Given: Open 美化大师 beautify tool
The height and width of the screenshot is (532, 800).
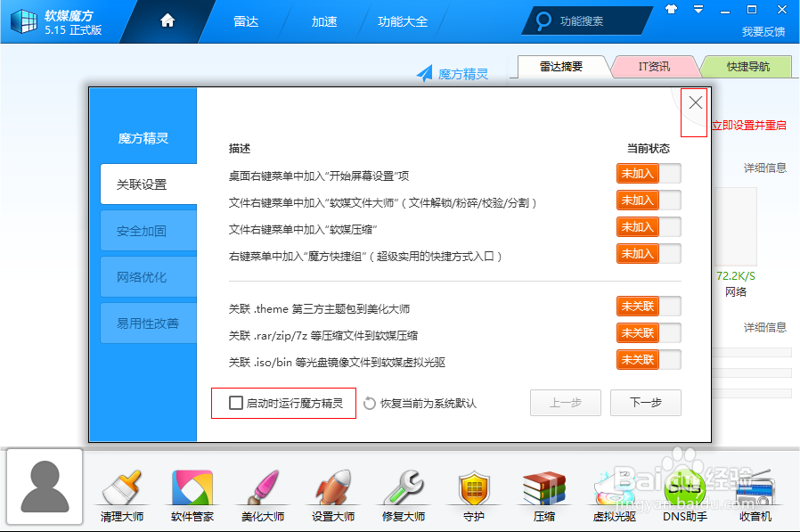Looking at the screenshot, I should [x=262, y=495].
